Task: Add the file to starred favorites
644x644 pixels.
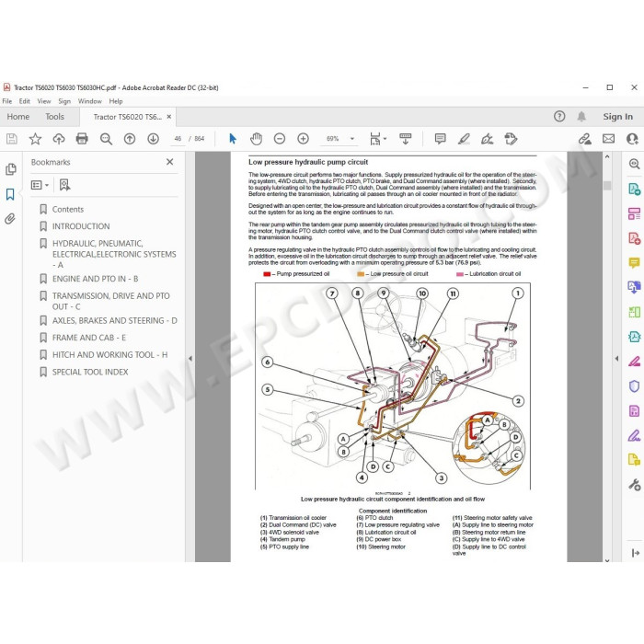Action: click(35, 139)
